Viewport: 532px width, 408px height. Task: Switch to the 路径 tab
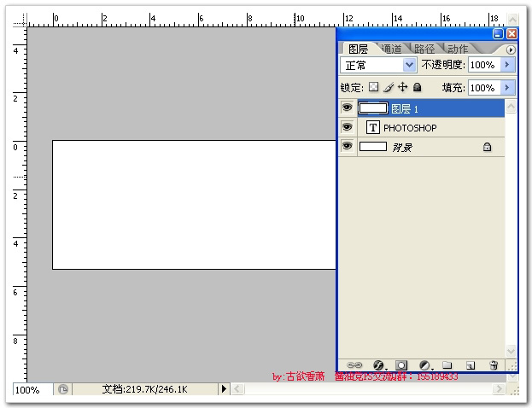424,49
